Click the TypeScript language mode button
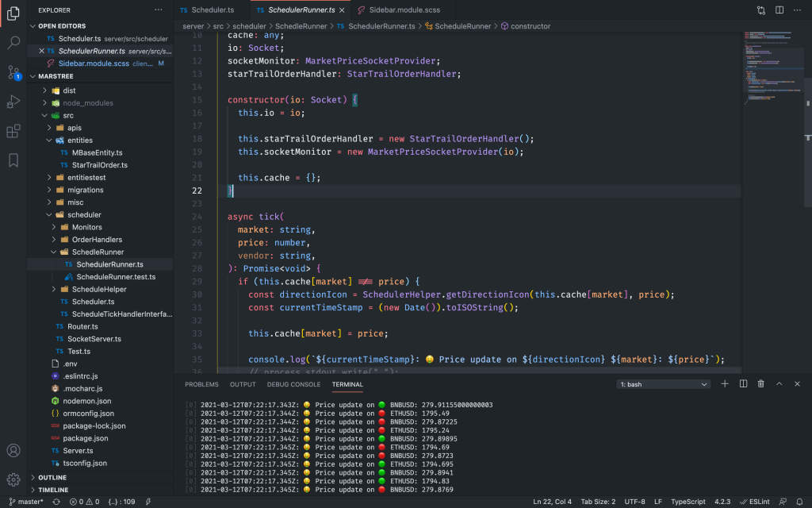Image resolution: width=812 pixels, height=508 pixels. pyautogui.click(x=688, y=502)
